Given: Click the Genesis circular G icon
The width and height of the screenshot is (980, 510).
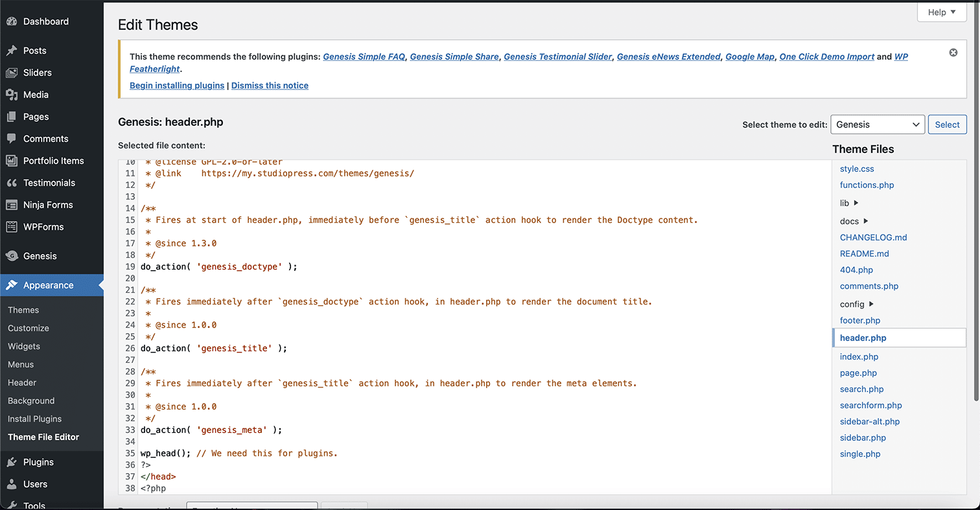Looking at the screenshot, I should pos(12,256).
